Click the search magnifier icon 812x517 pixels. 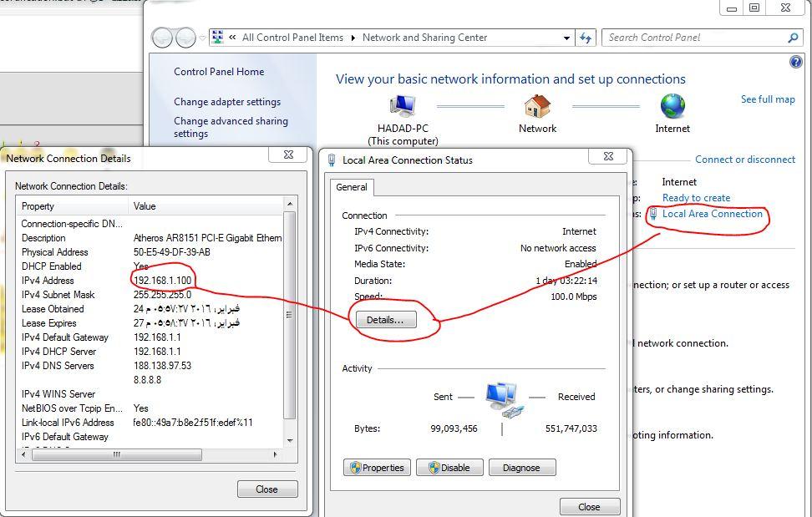click(x=793, y=38)
